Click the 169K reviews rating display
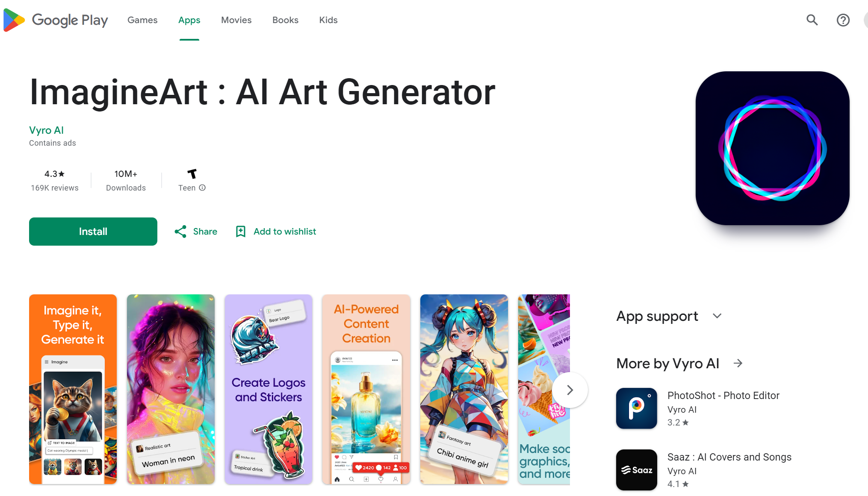This screenshot has height=496, width=868. click(54, 180)
